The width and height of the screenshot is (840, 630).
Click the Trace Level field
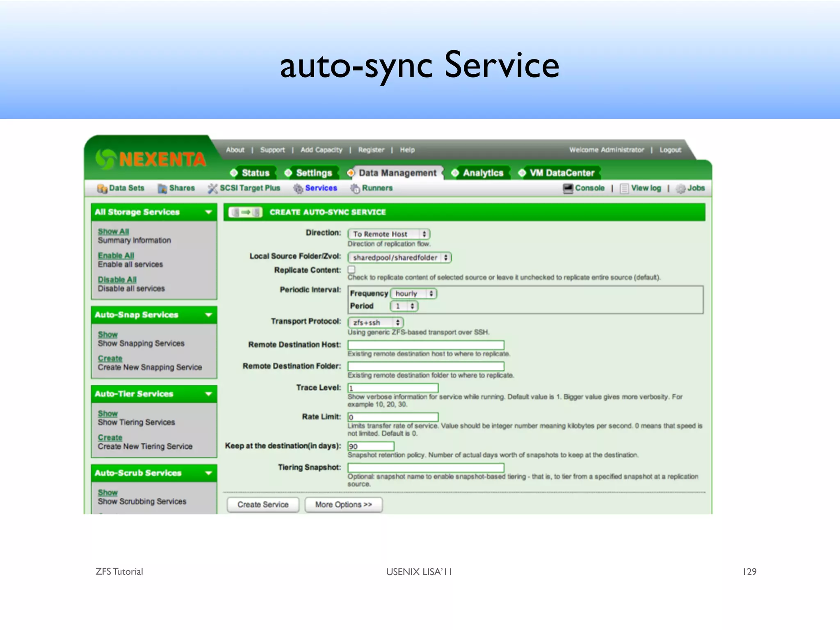(x=393, y=388)
